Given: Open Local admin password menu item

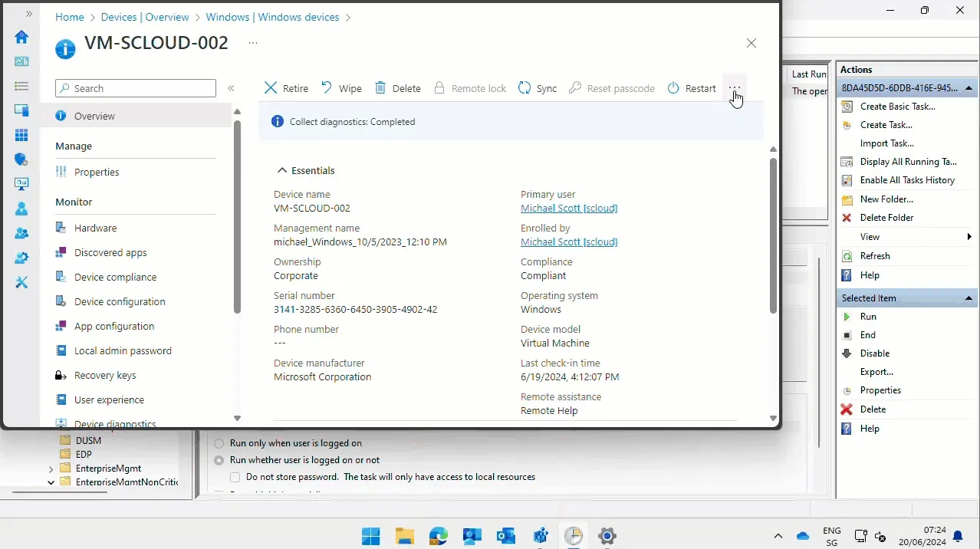Looking at the screenshot, I should [123, 350].
